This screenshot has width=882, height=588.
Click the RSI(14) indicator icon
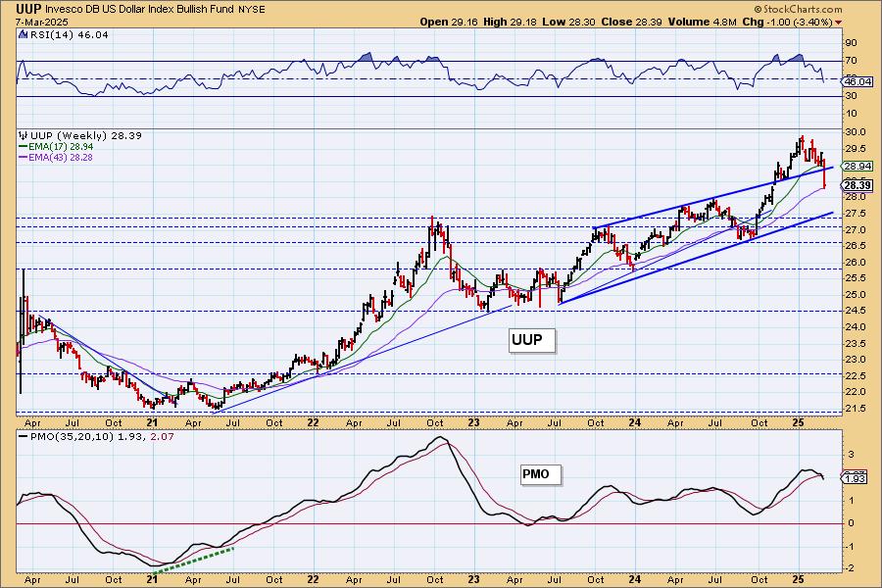coord(24,34)
